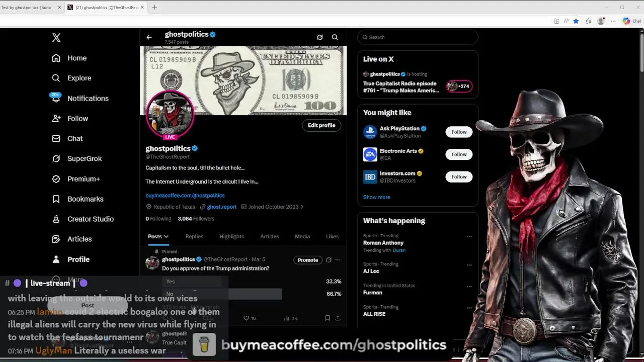Open Profile person icon in sidebar
Viewport: 644px width, 362px height.
56,259
